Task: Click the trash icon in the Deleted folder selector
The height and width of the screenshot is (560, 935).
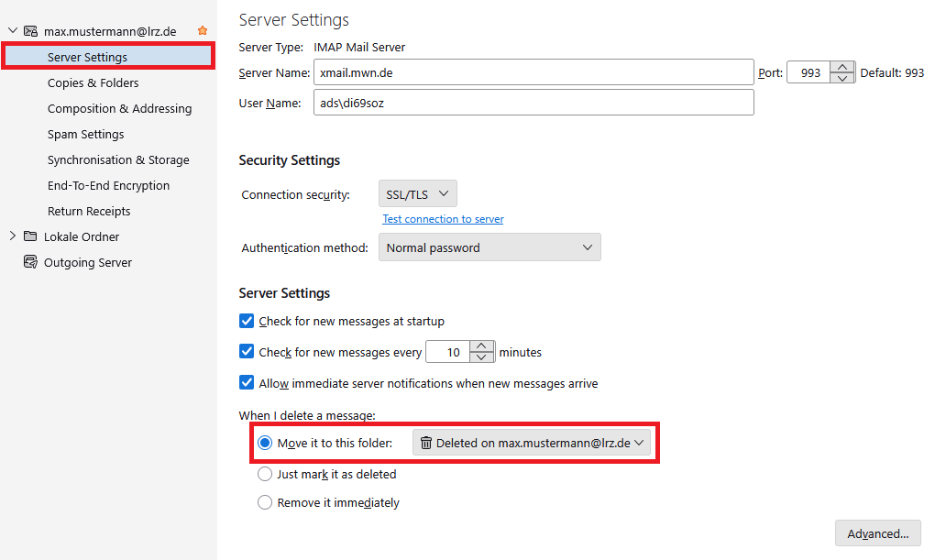Action: (x=426, y=442)
